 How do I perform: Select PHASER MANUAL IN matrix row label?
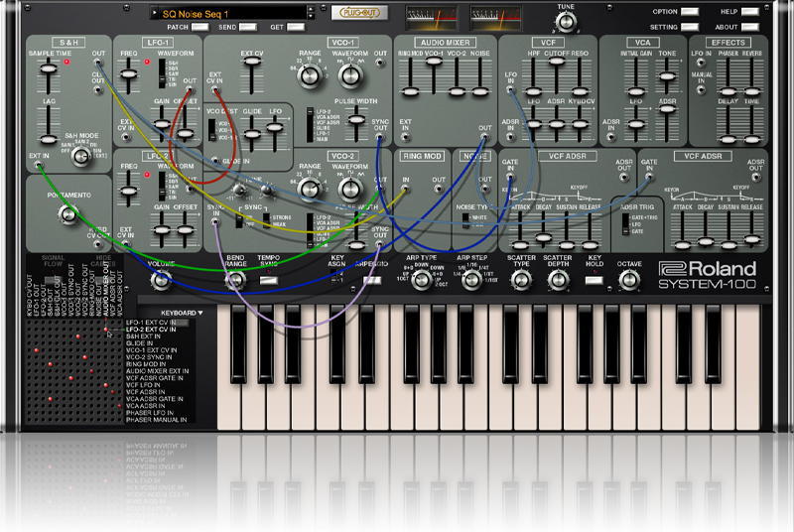point(156,420)
